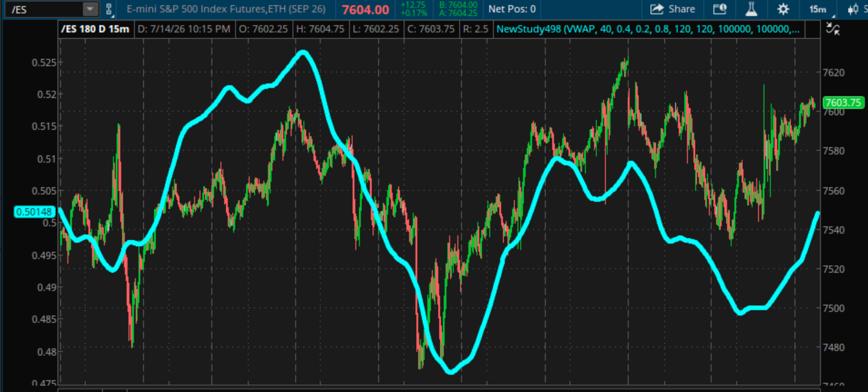Click the 0.525 left axis label
Screen dimensions: 868x392
(44, 63)
